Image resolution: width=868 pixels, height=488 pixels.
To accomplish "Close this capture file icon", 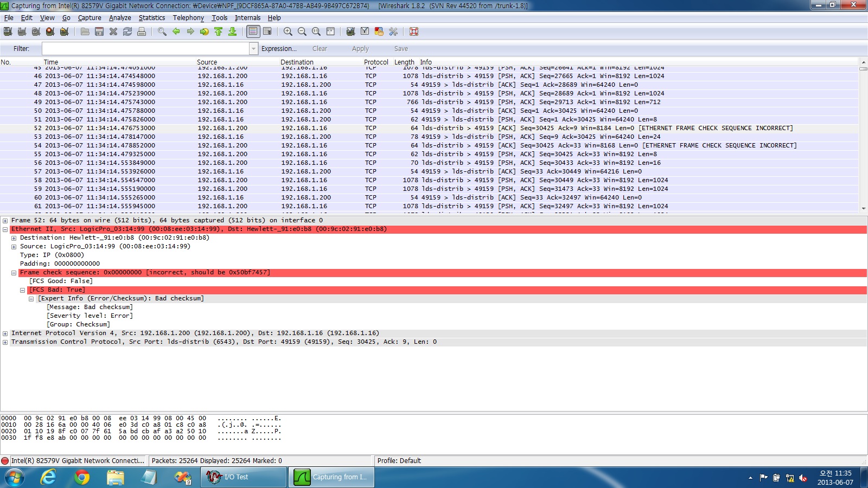I will tap(113, 31).
